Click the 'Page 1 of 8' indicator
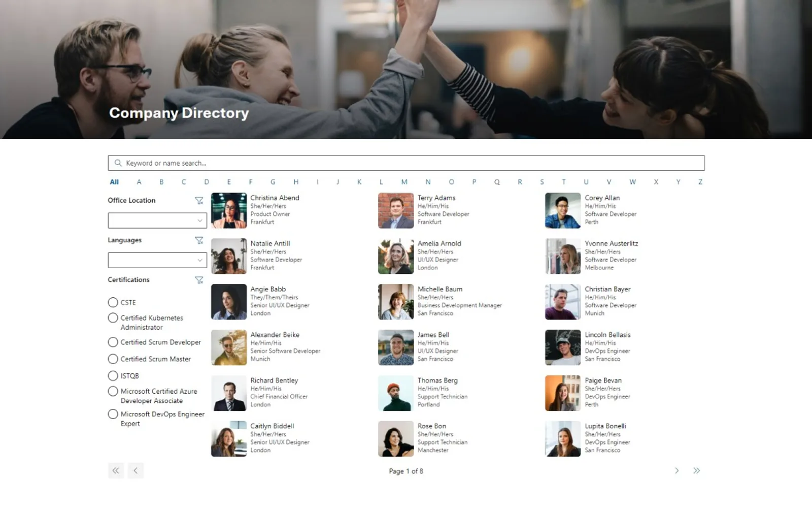This screenshot has width=812, height=508. coord(406,471)
